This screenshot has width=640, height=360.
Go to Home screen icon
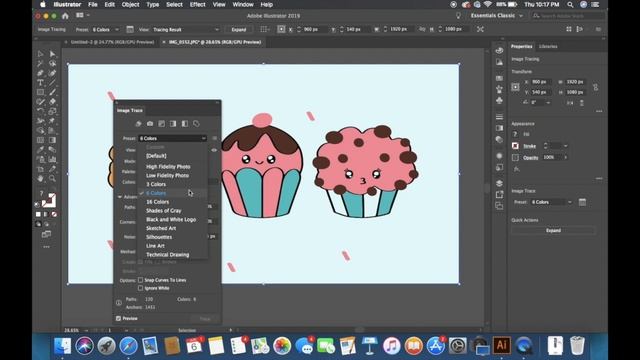pyautogui.click(x=65, y=16)
